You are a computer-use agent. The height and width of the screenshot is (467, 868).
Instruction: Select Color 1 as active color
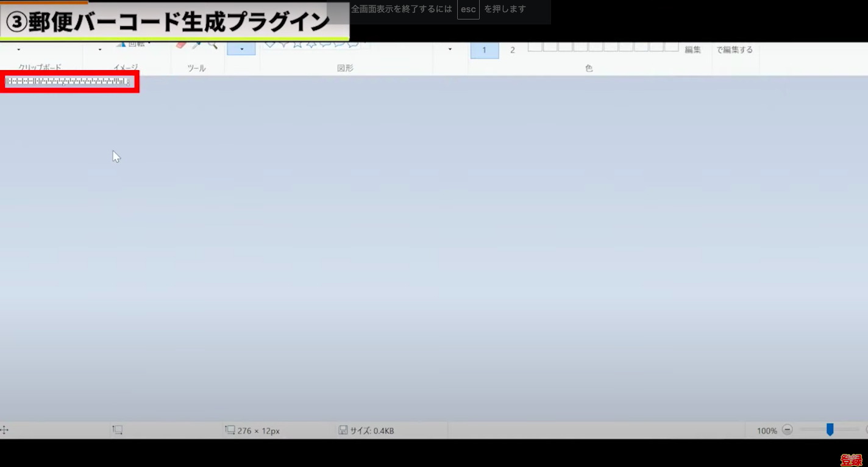click(x=484, y=50)
